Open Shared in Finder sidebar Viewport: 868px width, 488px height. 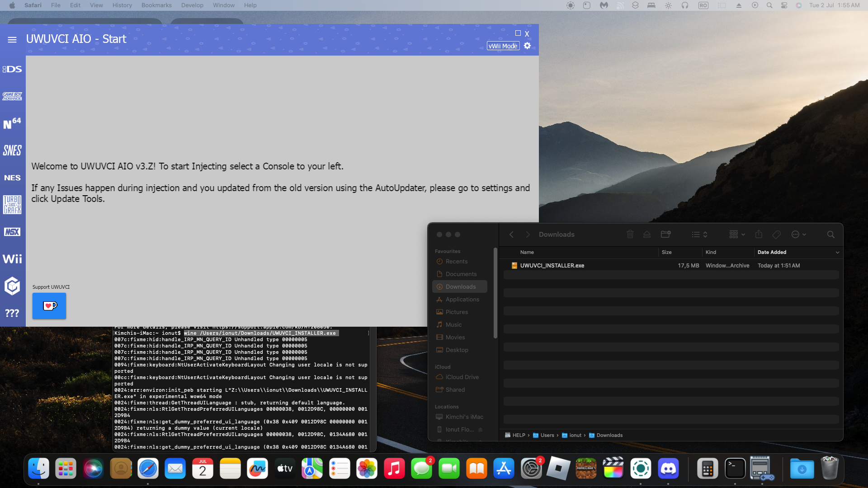coord(460,390)
